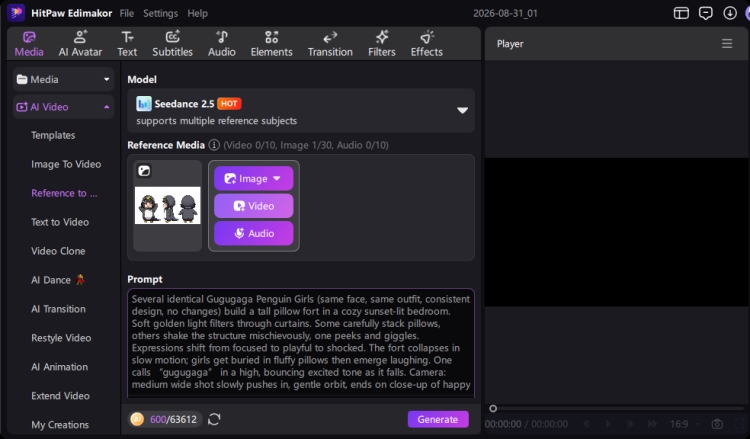Viewport: 750px width, 439px height.
Task: Open the feedback message icon
Action: 706,13
